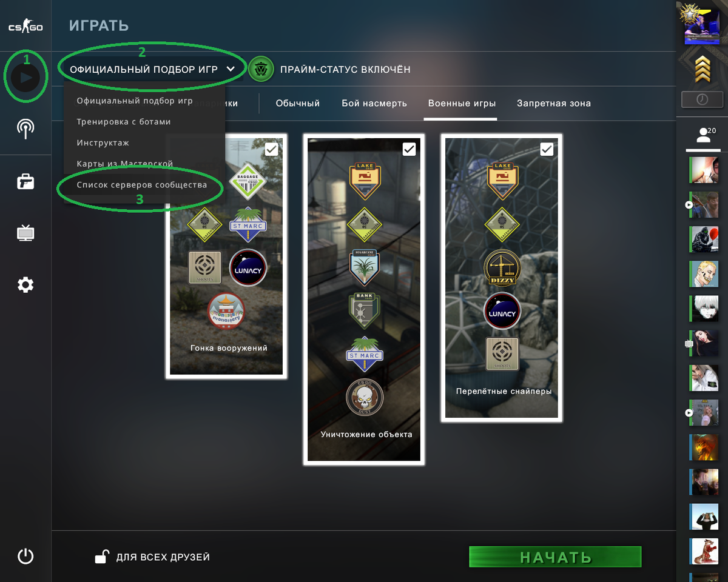The image size is (728, 582).
Task: Open the inventory briefcase icon
Action: point(25,181)
